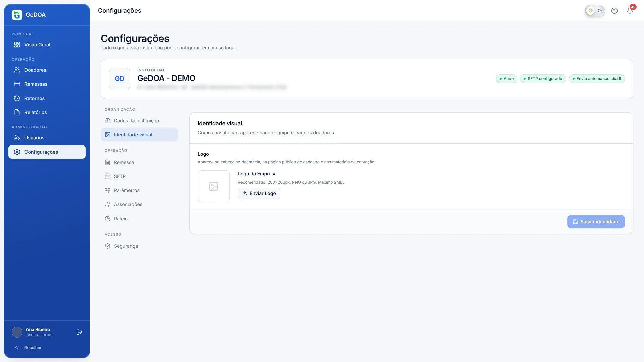Click the Rateio pie chart icon

click(108, 219)
